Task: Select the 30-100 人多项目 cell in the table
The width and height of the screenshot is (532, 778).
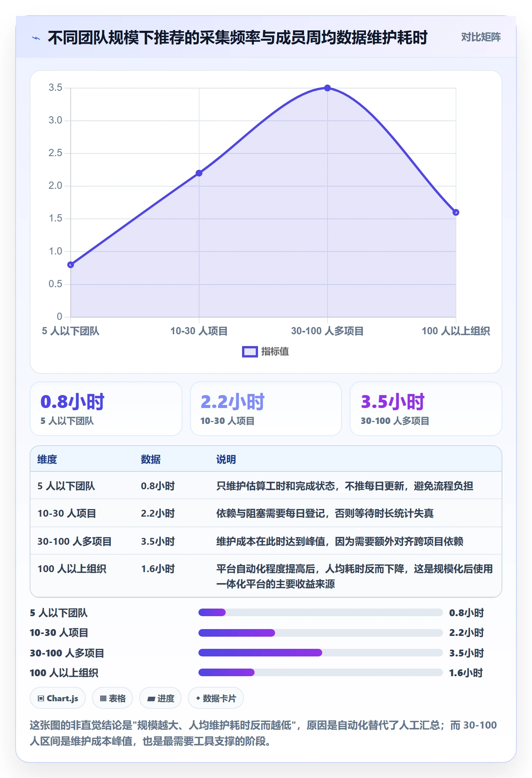Action: (x=74, y=541)
